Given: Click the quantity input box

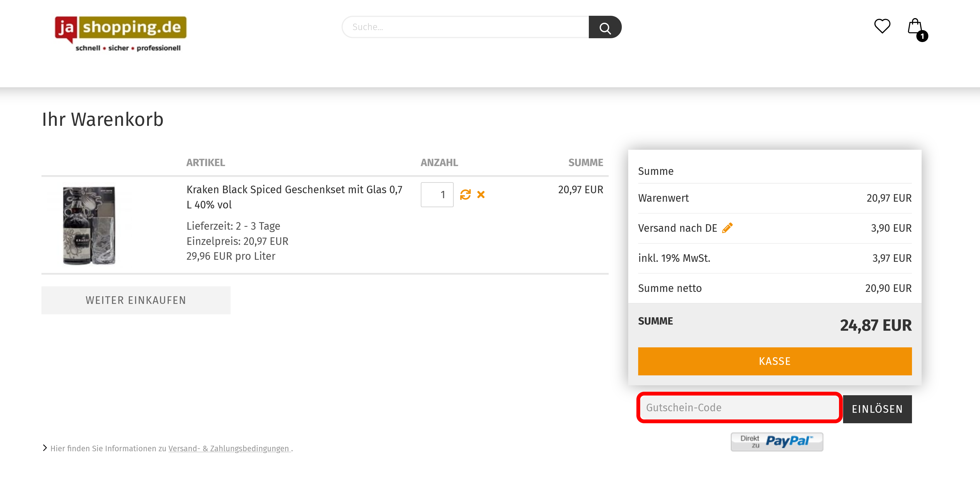Looking at the screenshot, I should pyautogui.click(x=437, y=195).
